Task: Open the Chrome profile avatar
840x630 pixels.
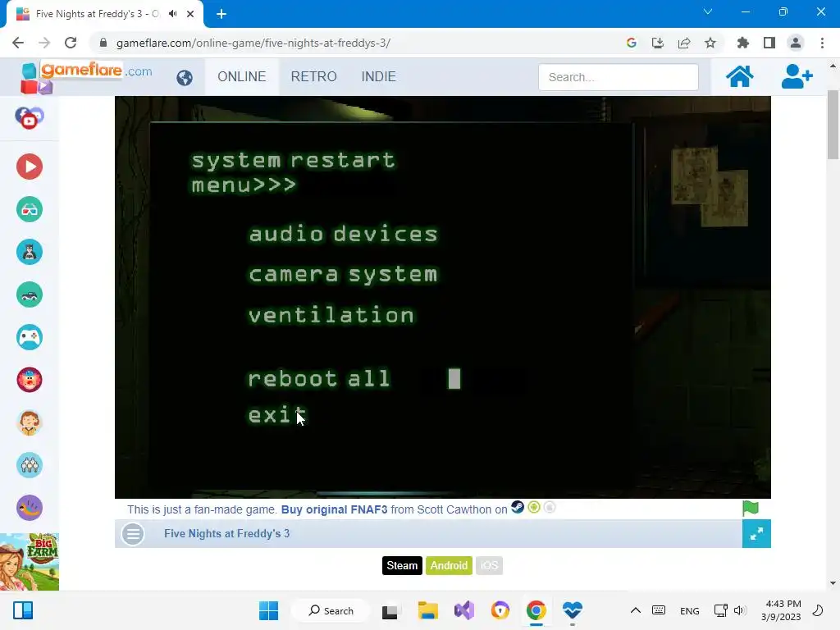Action: [796, 43]
